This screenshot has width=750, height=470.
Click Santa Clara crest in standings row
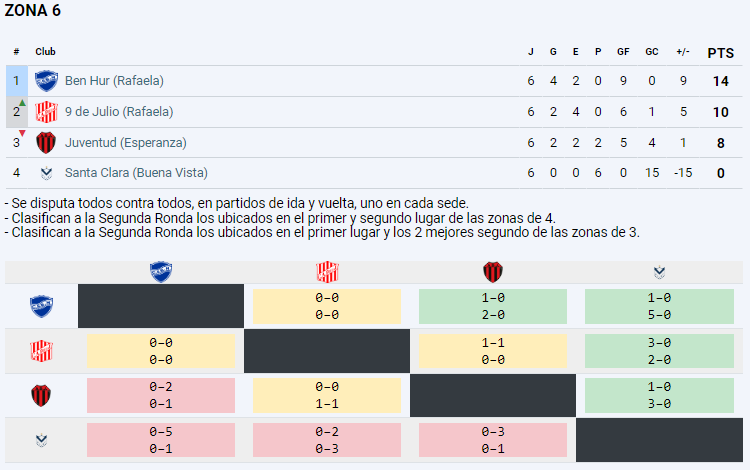(46, 173)
